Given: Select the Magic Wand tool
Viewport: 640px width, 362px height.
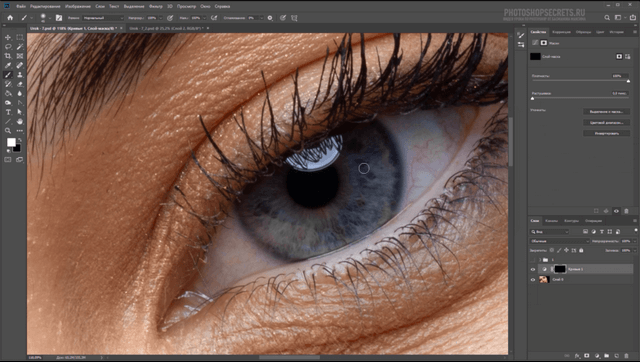Looking at the screenshot, I should [20, 47].
